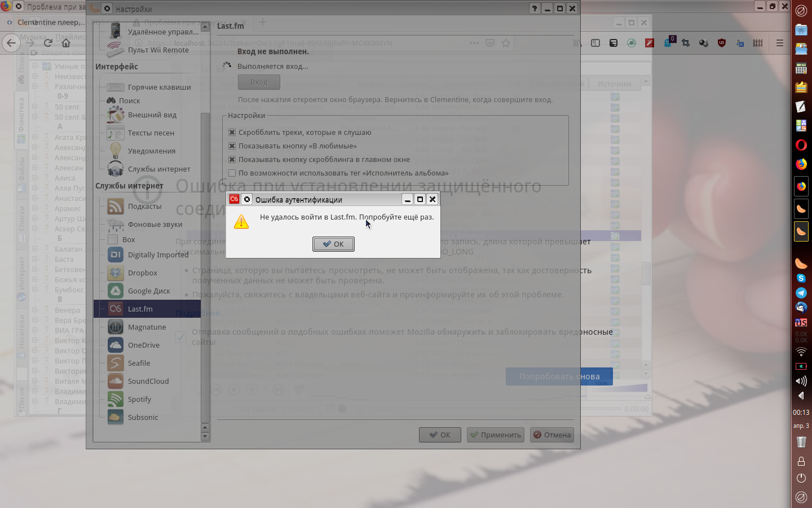Click the translate extension icon in Firefox
This screenshot has width=812, height=508.
tap(740, 43)
